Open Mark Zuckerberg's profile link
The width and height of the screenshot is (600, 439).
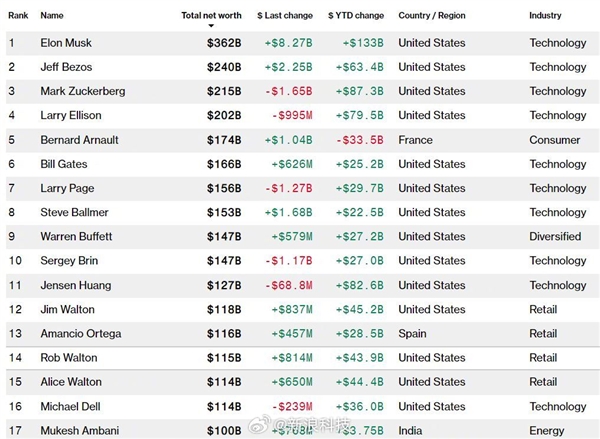83,91
